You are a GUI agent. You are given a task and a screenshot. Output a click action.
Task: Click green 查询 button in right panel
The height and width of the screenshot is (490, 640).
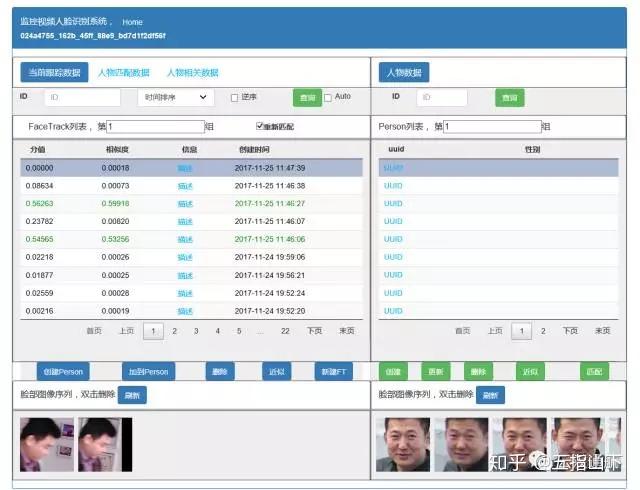[x=509, y=98]
